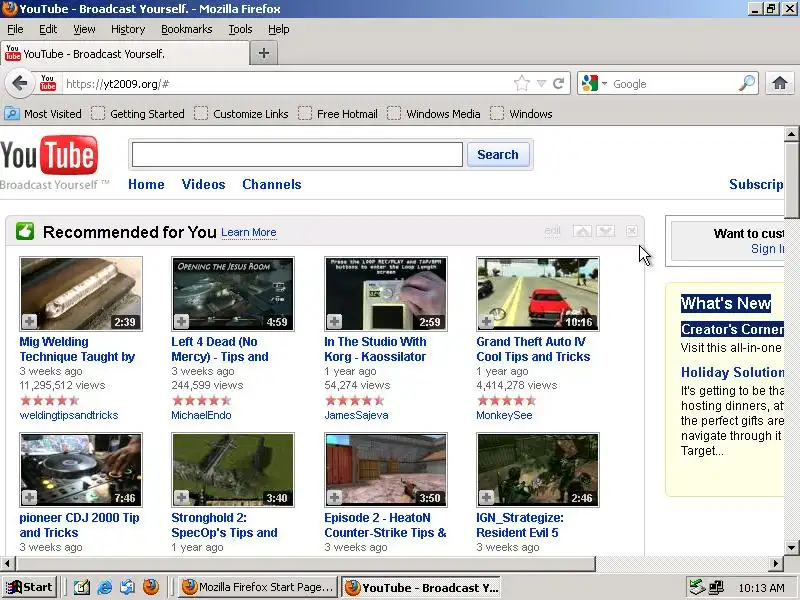Screen dimensions: 800x600
Task: Open the Help menu
Action: [279, 29]
